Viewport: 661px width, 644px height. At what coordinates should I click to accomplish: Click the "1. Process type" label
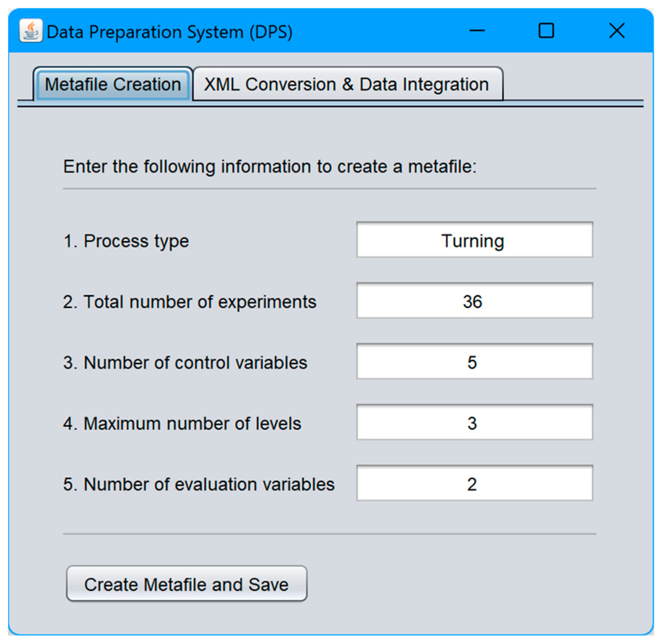(x=126, y=241)
